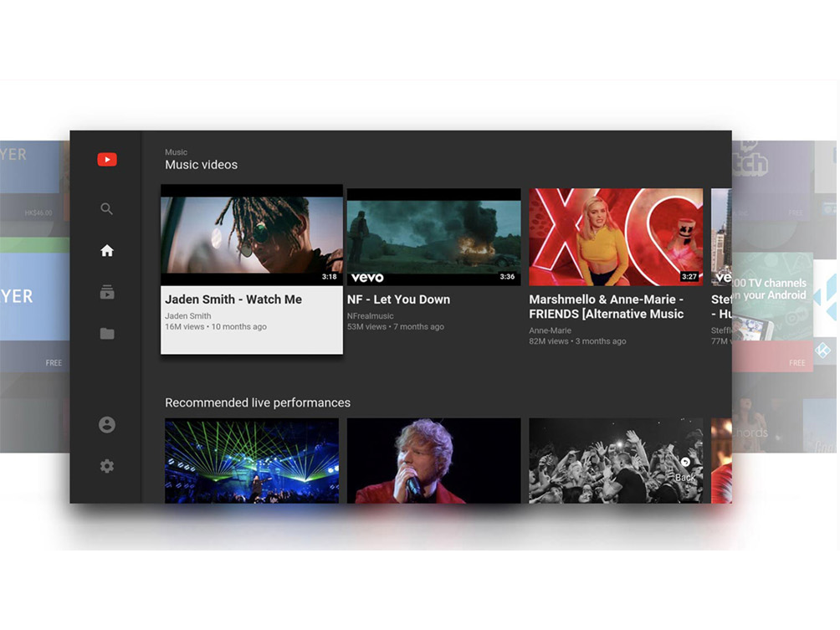Viewport: 840px width, 630px height.
Task: Open the Ed Sheeran live performance thumbnail
Action: pos(433,461)
